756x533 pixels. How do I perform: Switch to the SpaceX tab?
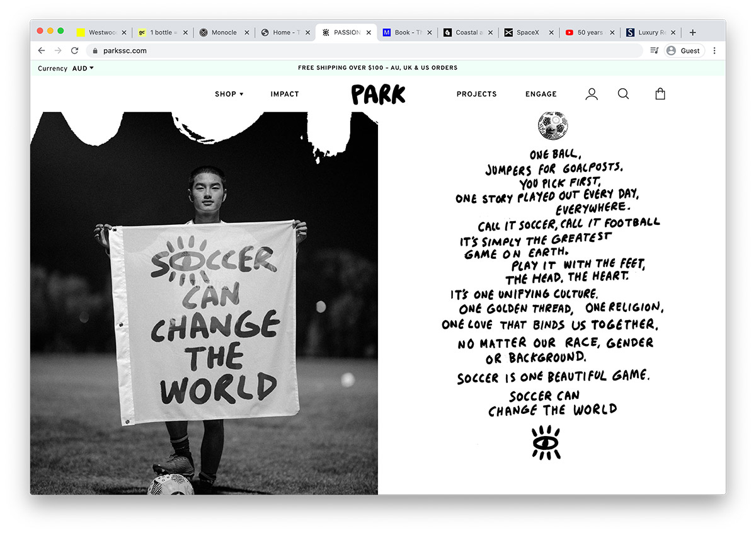pyautogui.click(x=527, y=32)
